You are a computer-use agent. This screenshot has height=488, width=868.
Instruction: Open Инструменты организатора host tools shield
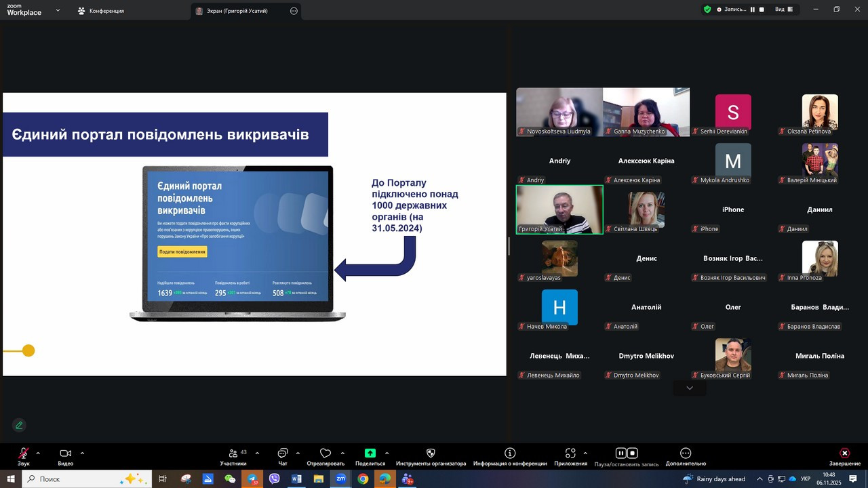coord(431,453)
